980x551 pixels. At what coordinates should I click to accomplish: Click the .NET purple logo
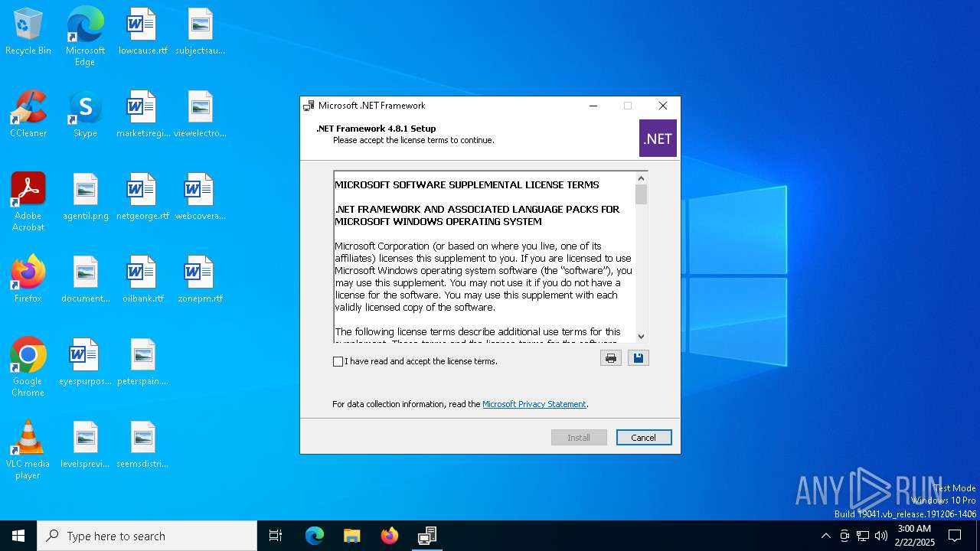(658, 139)
